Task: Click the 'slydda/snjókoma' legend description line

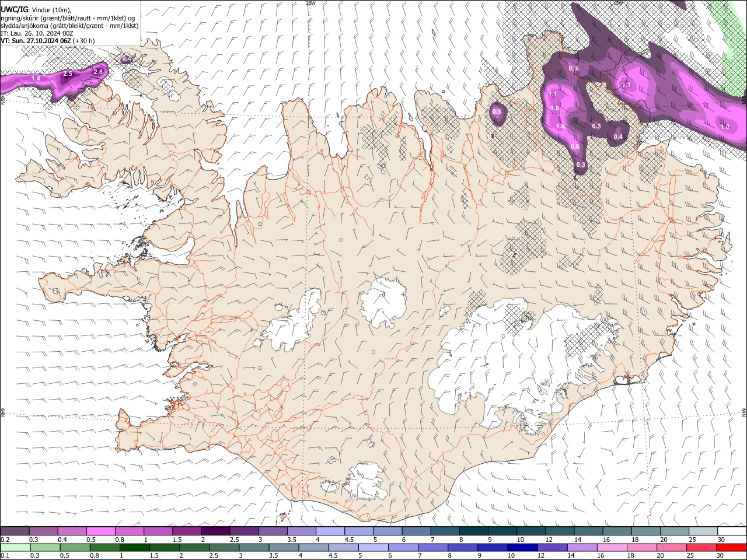Action: point(69,26)
